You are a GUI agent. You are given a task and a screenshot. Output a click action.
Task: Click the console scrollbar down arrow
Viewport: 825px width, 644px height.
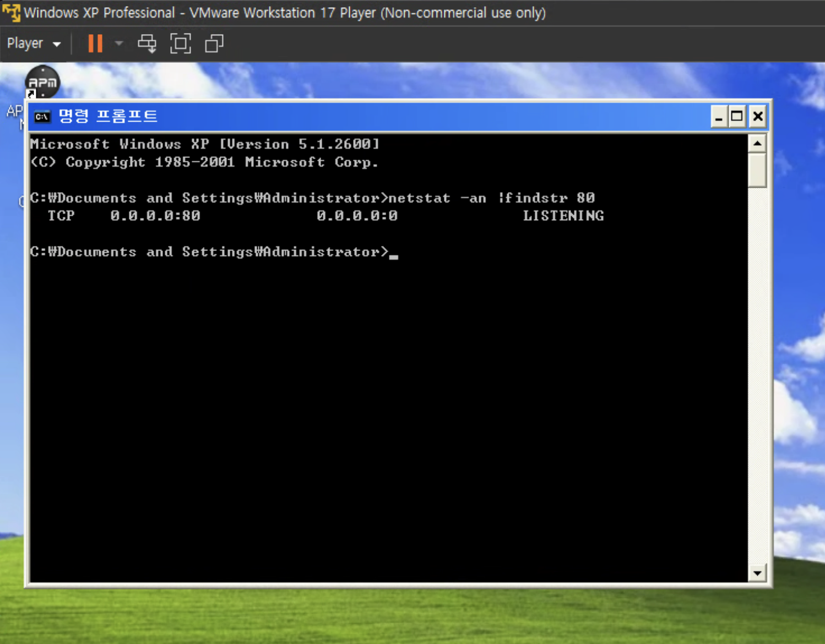click(758, 573)
